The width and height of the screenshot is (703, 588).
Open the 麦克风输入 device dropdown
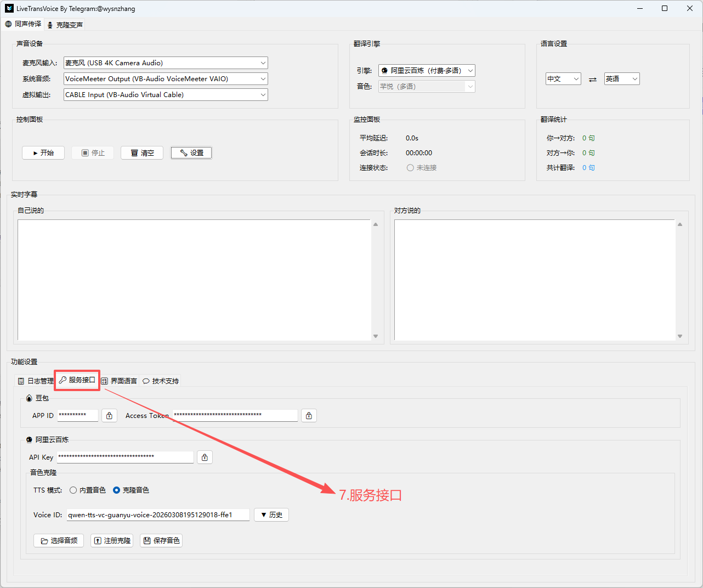tap(166, 63)
